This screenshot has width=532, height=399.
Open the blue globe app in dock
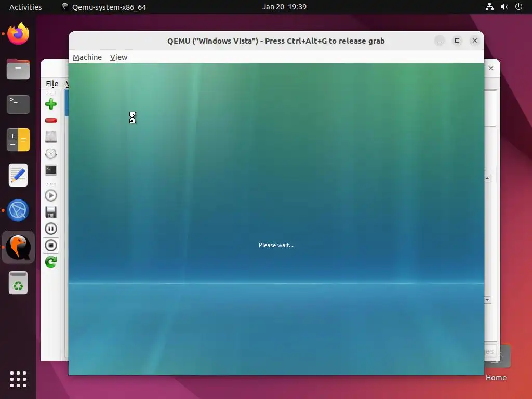pos(18,210)
